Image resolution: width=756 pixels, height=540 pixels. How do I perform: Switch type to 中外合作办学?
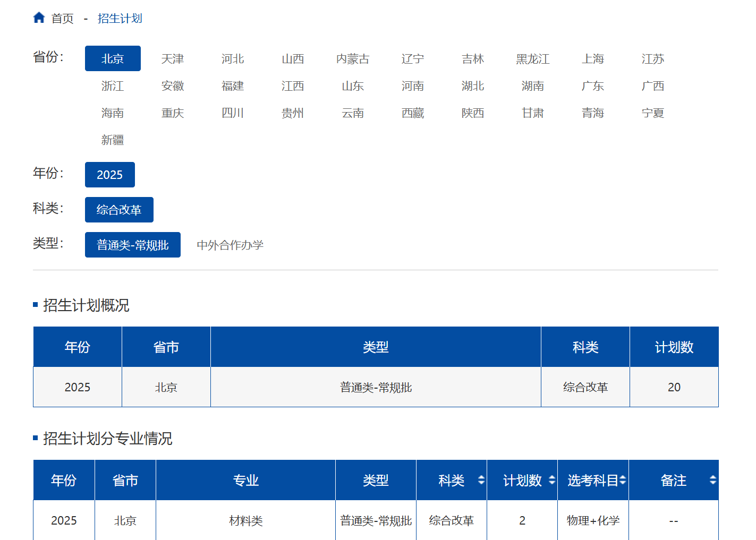(x=230, y=245)
